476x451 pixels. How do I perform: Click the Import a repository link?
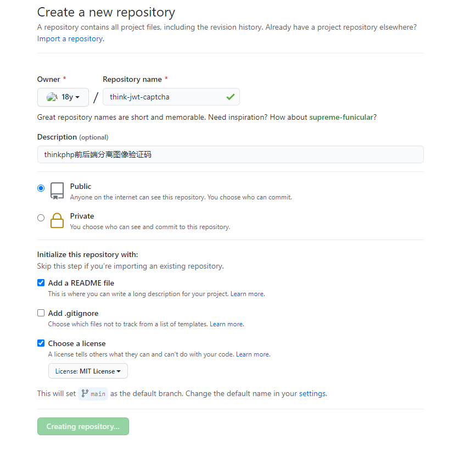70,39
